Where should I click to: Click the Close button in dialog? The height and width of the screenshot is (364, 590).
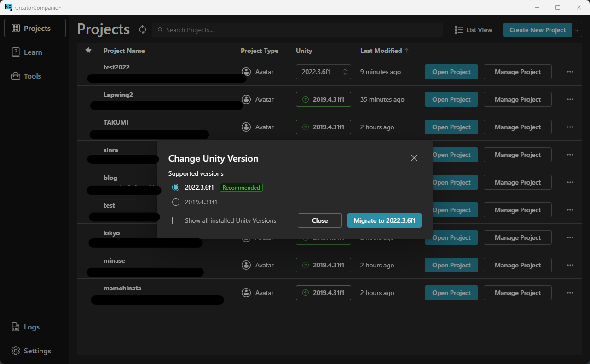[319, 220]
